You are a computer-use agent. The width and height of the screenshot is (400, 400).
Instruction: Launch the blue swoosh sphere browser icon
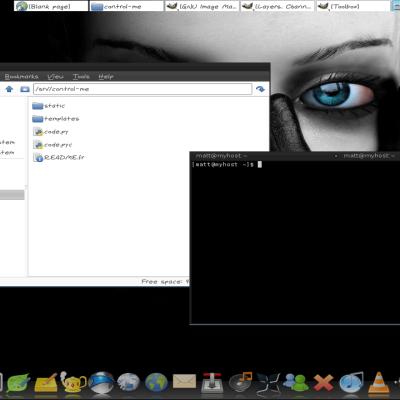click(x=101, y=382)
